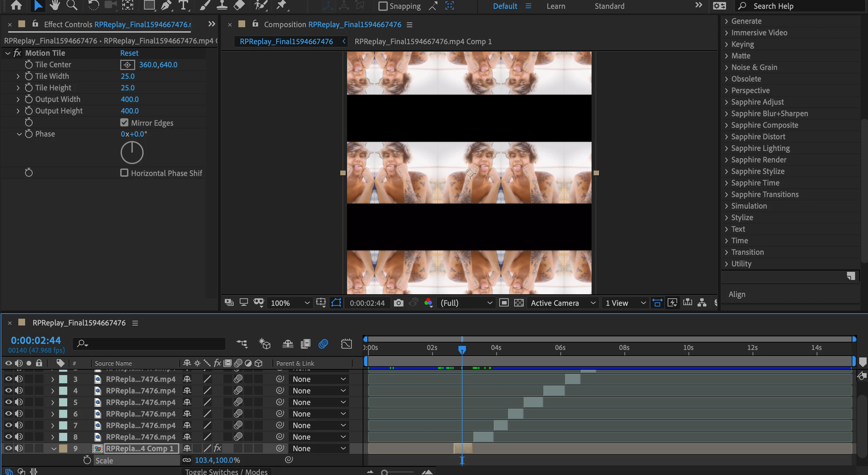The height and width of the screenshot is (475, 868).
Task: Hide layer 5 with eye toggle
Action: pos(8,402)
